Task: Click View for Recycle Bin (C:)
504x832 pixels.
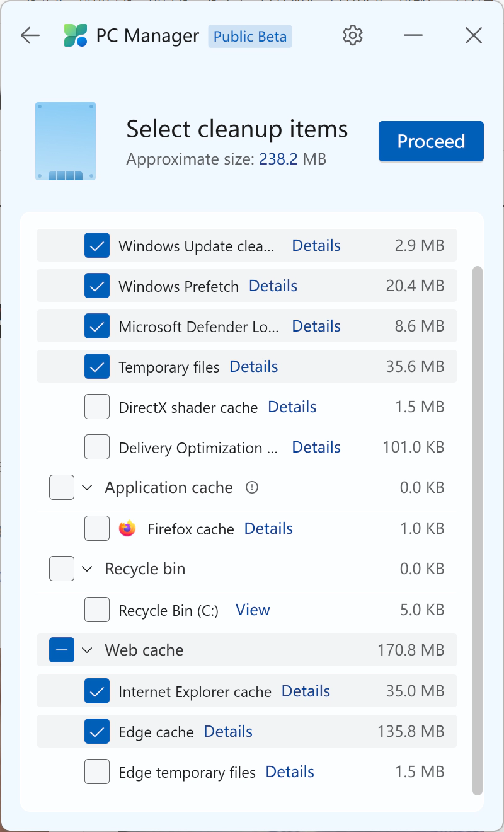Action: pos(253,610)
